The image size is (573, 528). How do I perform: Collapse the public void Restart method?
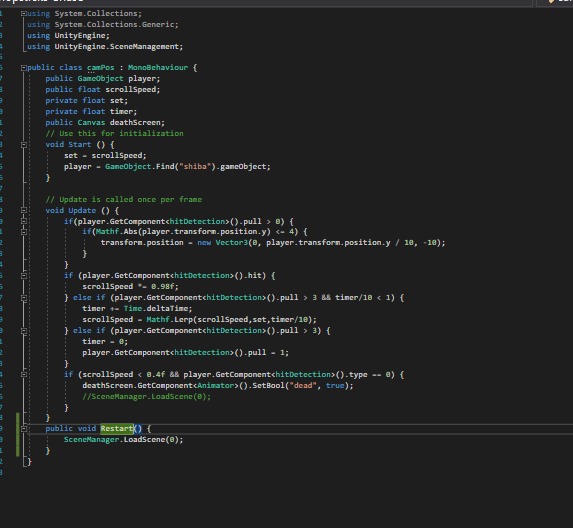(x=24, y=429)
